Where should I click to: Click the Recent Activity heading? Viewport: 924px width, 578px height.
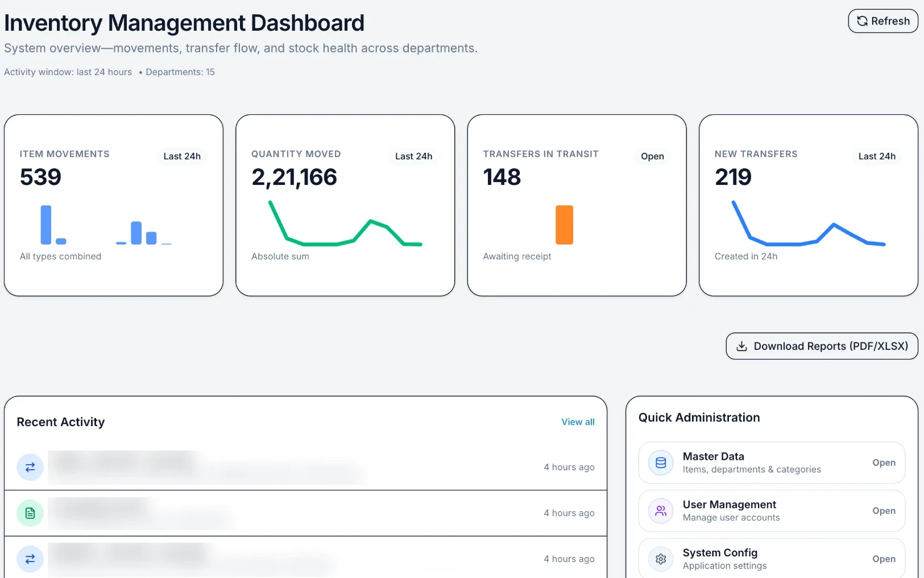click(61, 422)
